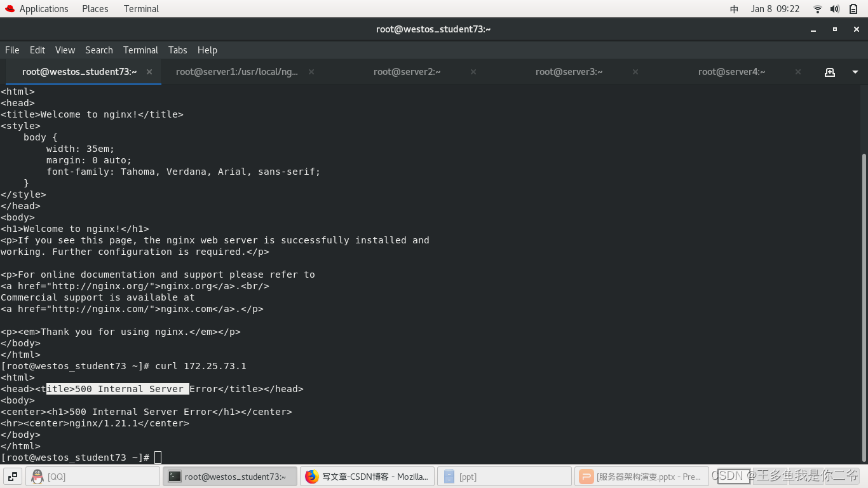This screenshot has width=868, height=488.
Task: Click the nginx.org href line
Action: [135, 286]
